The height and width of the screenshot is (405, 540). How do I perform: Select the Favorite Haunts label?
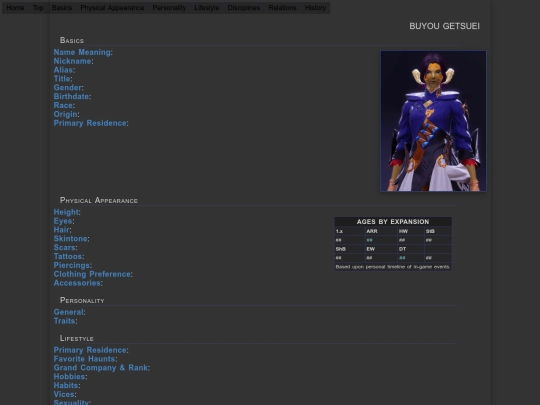(84, 359)
